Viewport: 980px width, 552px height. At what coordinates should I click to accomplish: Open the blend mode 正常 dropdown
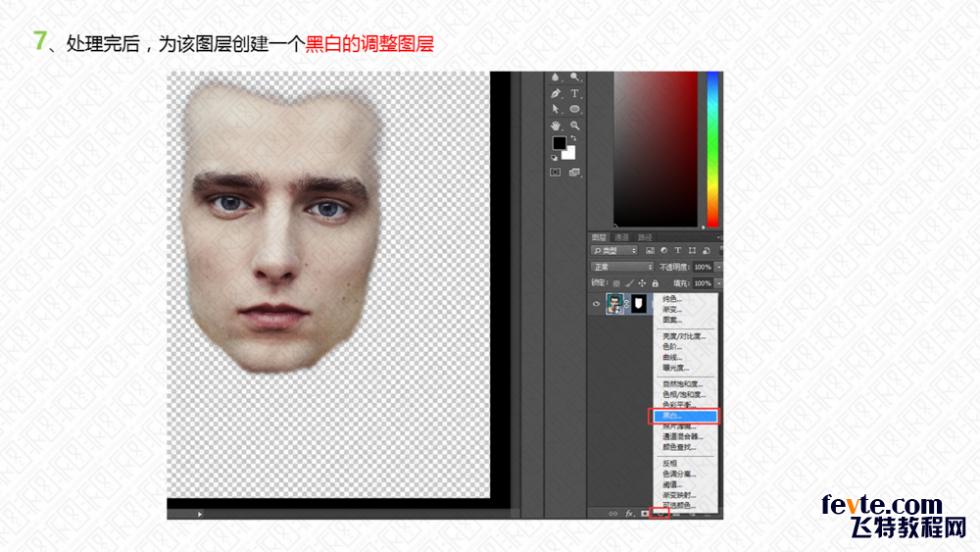click(621, 267)
